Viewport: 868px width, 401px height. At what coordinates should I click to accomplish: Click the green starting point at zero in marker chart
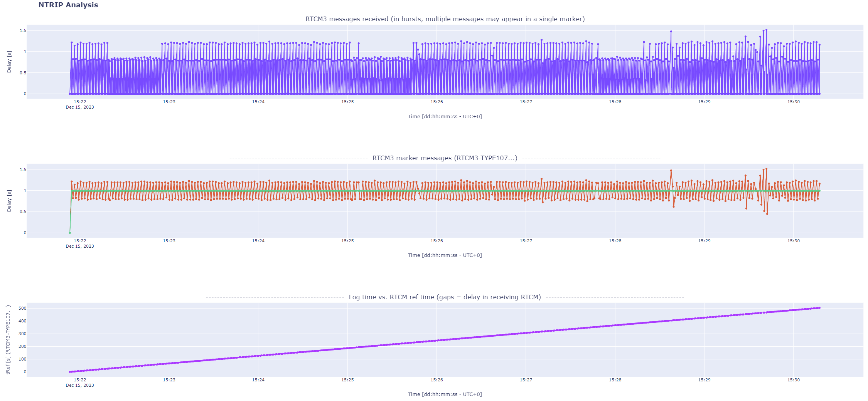coord(70,233)
